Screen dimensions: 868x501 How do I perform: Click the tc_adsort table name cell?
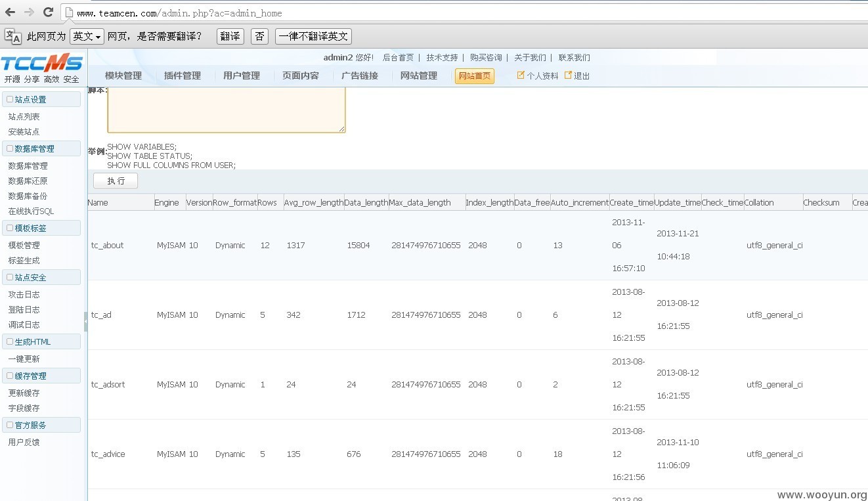108,385
